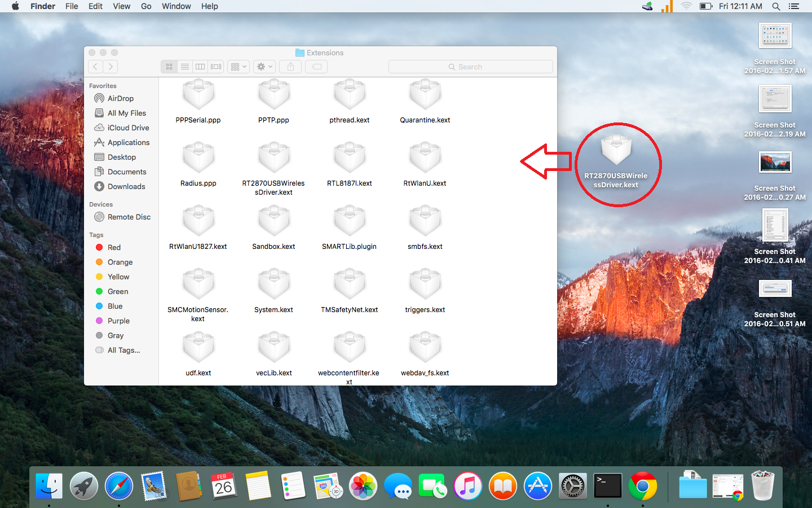Click the Finder search field
812x508 pixels.
tap(470, 67)
